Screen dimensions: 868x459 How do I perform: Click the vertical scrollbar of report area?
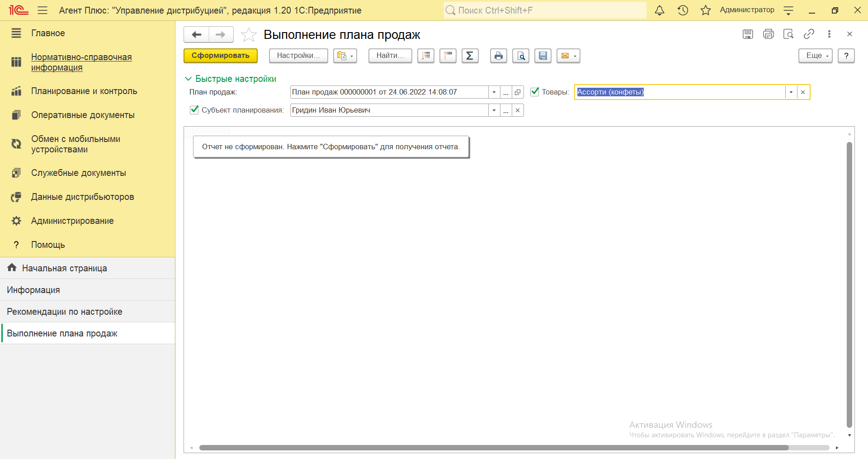pos(849,285)
